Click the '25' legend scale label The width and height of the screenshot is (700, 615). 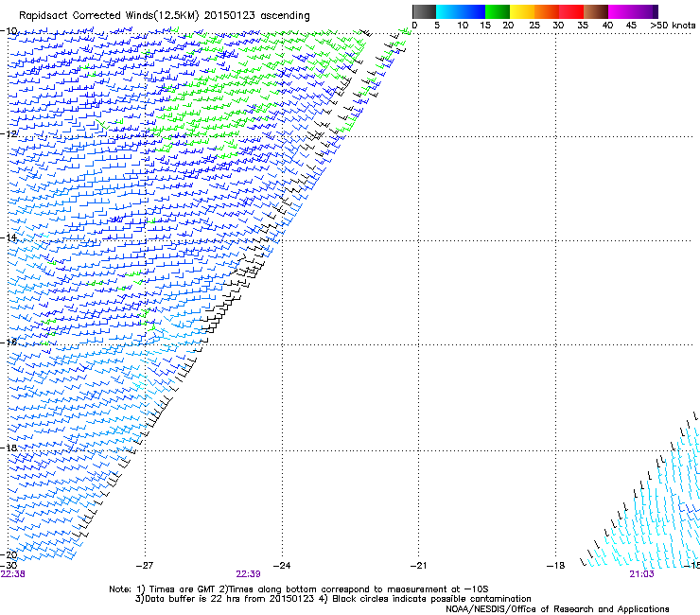(534, 26)
